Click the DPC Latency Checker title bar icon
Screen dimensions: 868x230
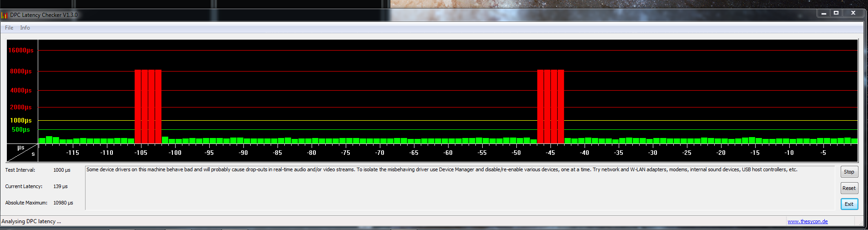[5, 15]
